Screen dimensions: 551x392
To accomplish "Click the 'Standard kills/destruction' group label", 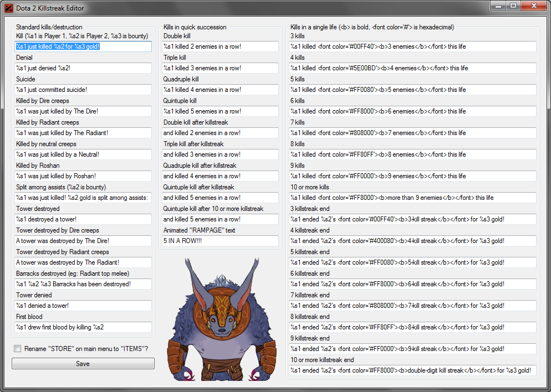I will 49,27.
